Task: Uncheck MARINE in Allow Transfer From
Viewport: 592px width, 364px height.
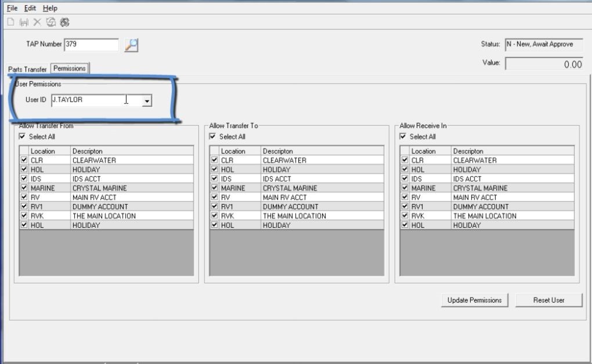Action: pos(24,188)
